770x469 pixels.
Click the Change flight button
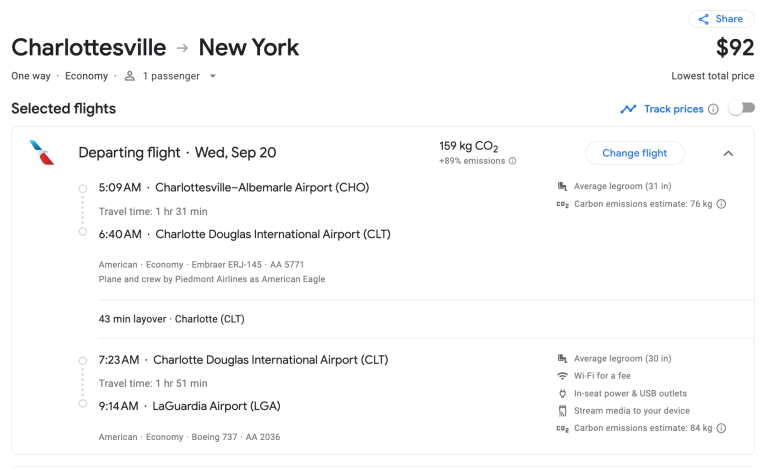[634, 153]
